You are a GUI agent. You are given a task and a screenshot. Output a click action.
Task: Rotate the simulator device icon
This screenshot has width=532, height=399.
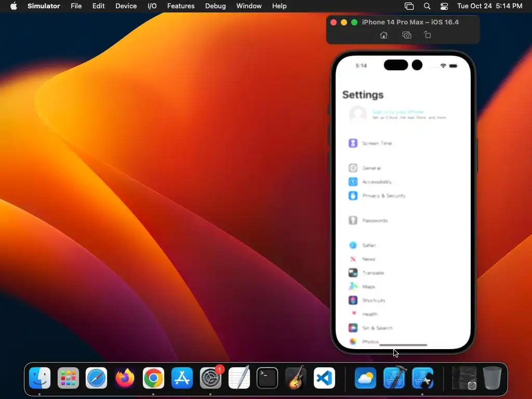pos(428,35)
